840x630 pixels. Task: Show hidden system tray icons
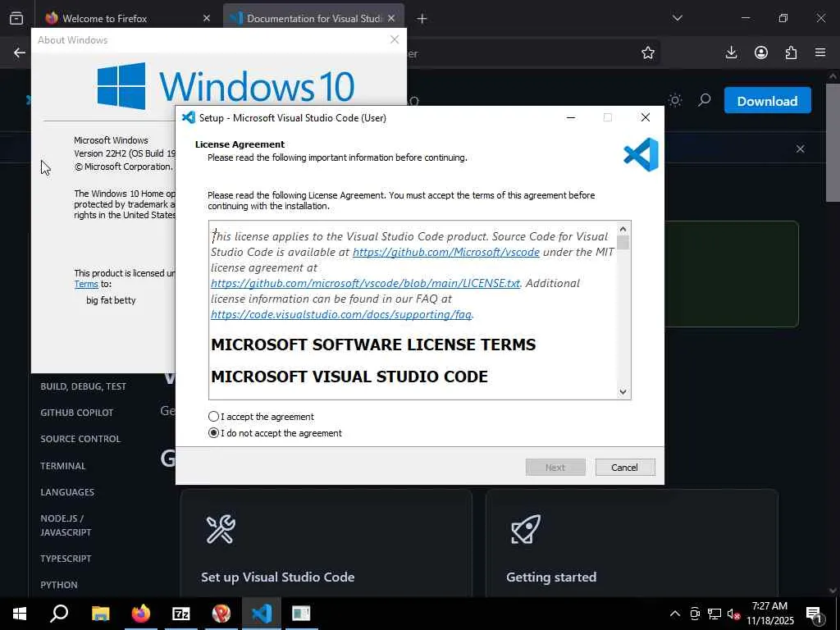675,614
